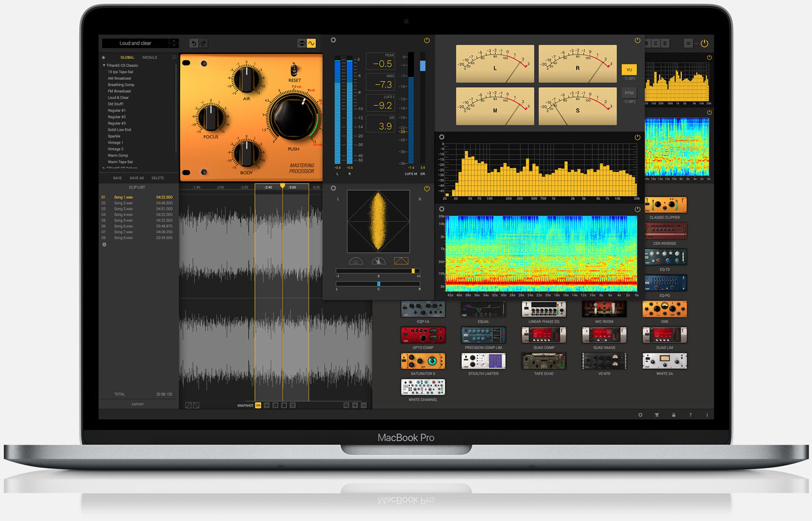Redo the last change
This screenshot has width=812, height=521.
[x=203, y=43]
